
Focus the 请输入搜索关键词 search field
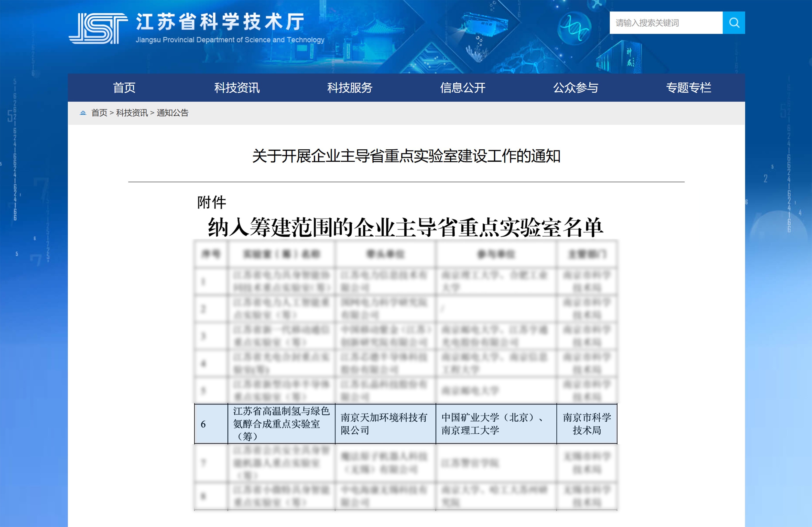[x=666, y=23]
